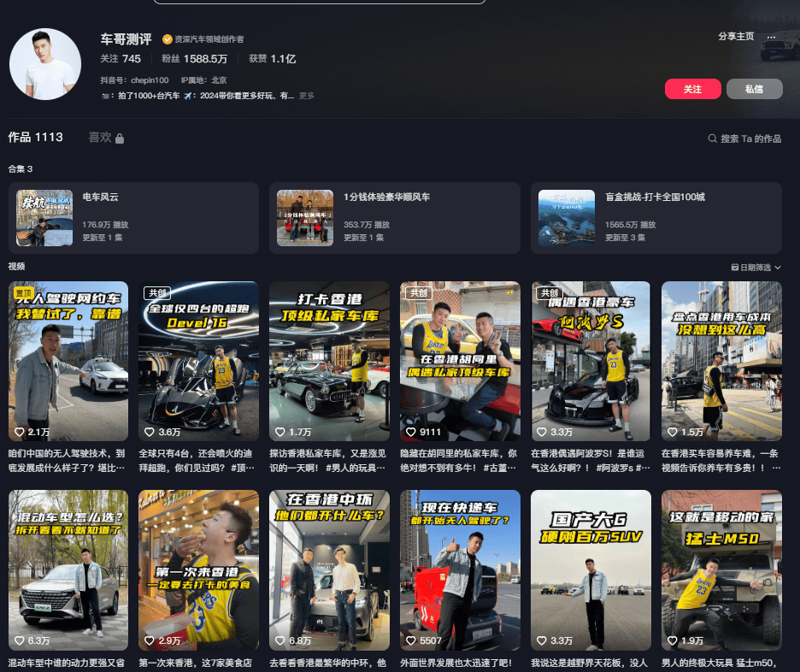Click the heart icon showing 5507
800x672 pixels.
tap(411, 641)
